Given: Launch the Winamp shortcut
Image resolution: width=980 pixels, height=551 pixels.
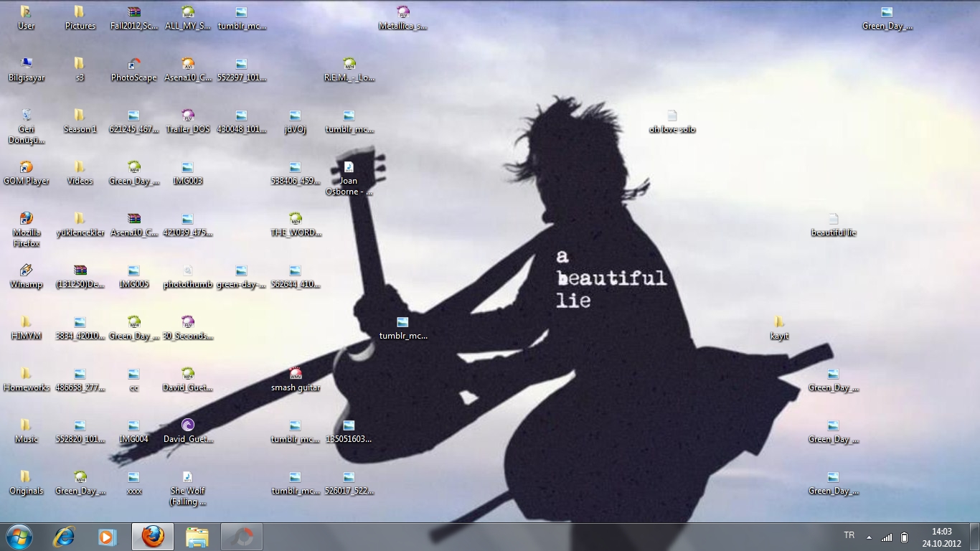Looking at the screenshot, I should [x=26, y=276].
